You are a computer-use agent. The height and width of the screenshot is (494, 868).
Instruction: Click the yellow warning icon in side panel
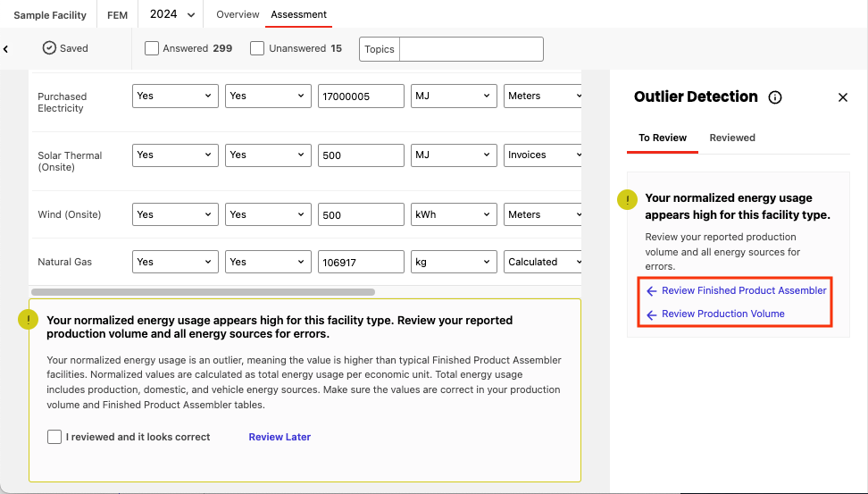(627, 200)
